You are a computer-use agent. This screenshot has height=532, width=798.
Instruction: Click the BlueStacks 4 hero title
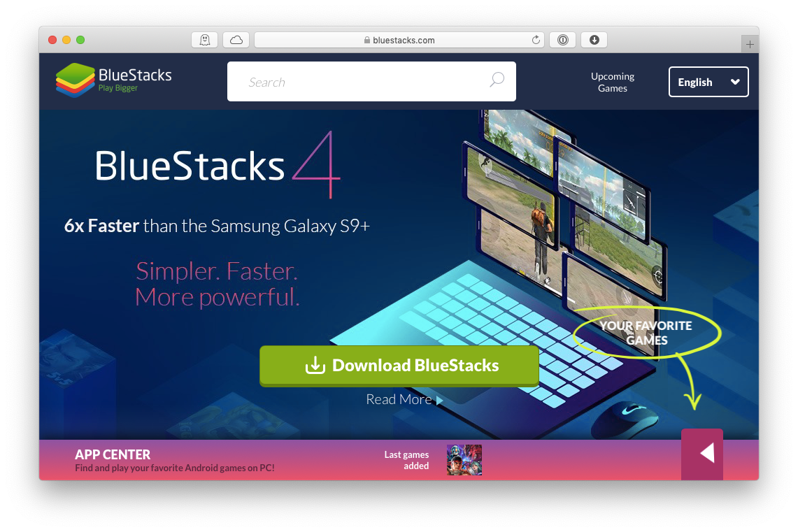click(x=218, y=165)
